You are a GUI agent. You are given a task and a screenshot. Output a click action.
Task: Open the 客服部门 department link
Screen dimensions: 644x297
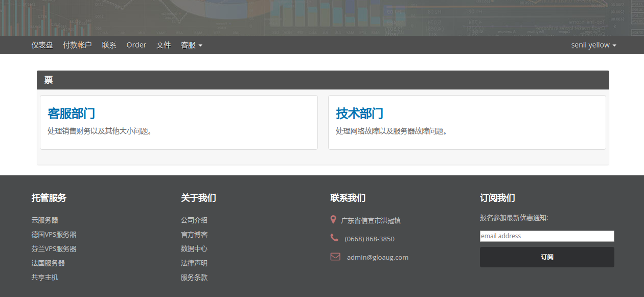click(x=71, y=113)
